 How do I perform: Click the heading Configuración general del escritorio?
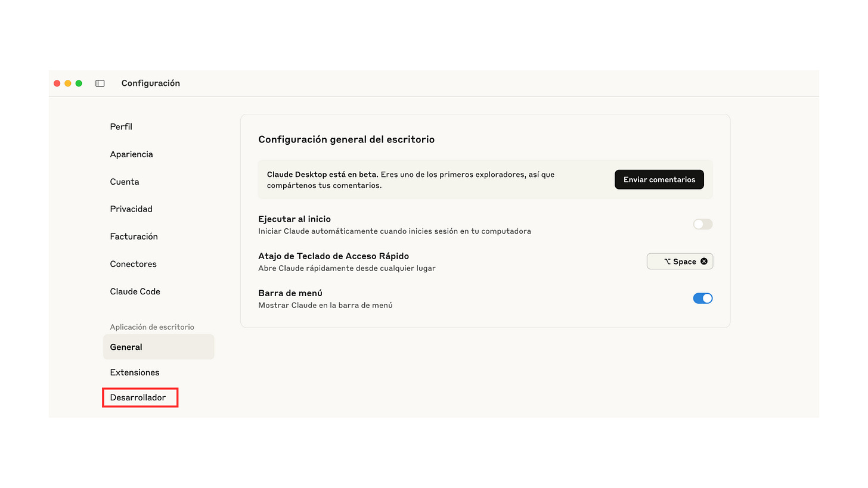pos(346,139)
